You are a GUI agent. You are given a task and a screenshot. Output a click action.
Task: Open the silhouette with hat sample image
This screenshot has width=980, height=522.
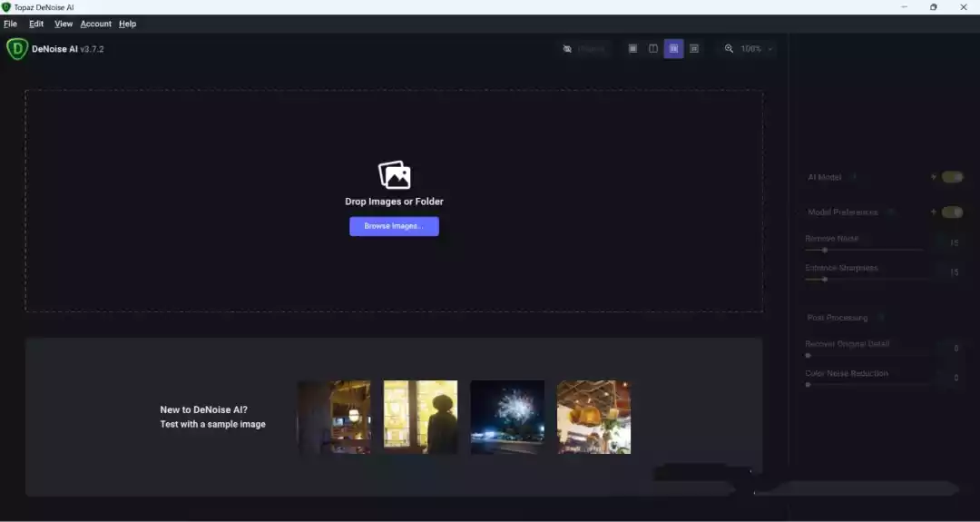click(420, 417)
